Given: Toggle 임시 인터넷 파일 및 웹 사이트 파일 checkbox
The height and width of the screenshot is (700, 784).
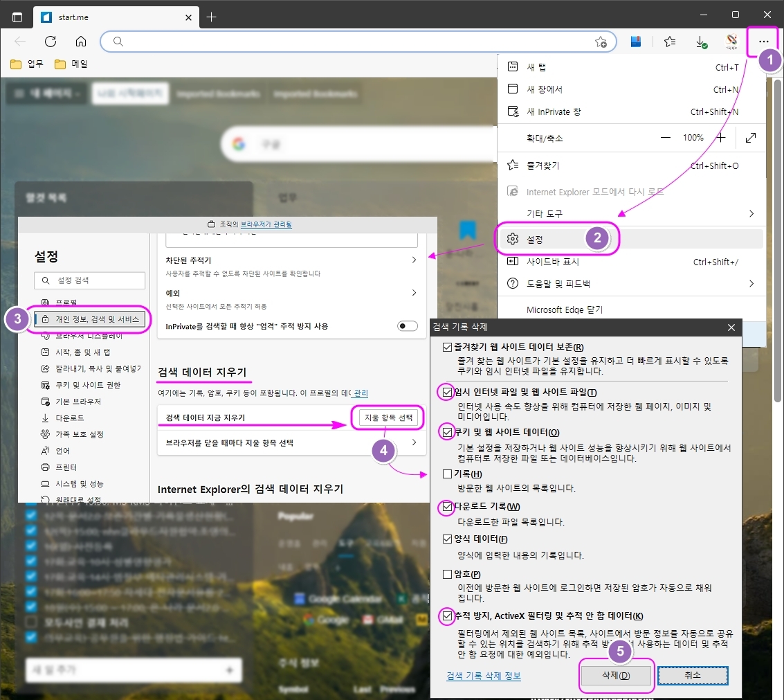Looking at the screenshot, I should [448, 393].
